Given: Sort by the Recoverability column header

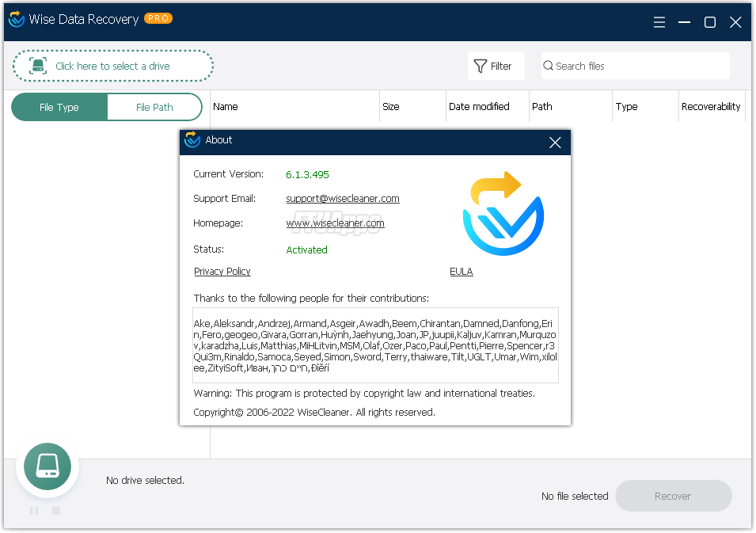Looking at the screenshot, I should 711,107.
